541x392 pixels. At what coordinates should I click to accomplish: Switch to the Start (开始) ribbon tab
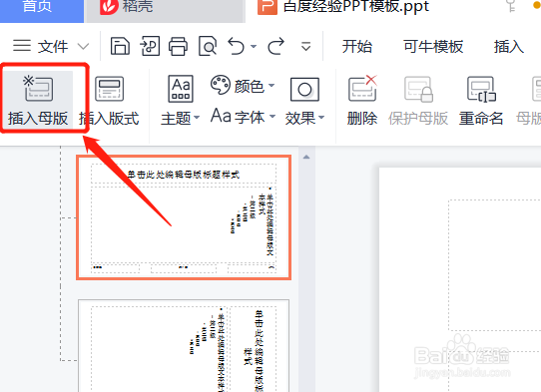coord(357,46)
